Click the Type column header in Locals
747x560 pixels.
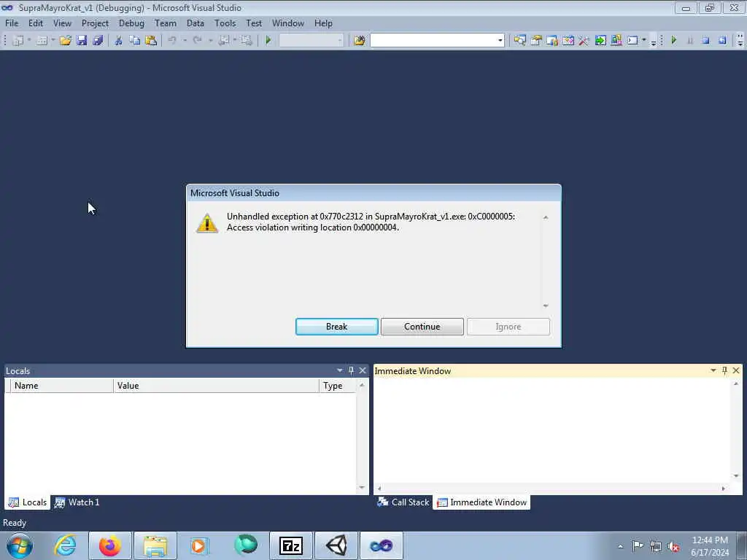(337, 386)
